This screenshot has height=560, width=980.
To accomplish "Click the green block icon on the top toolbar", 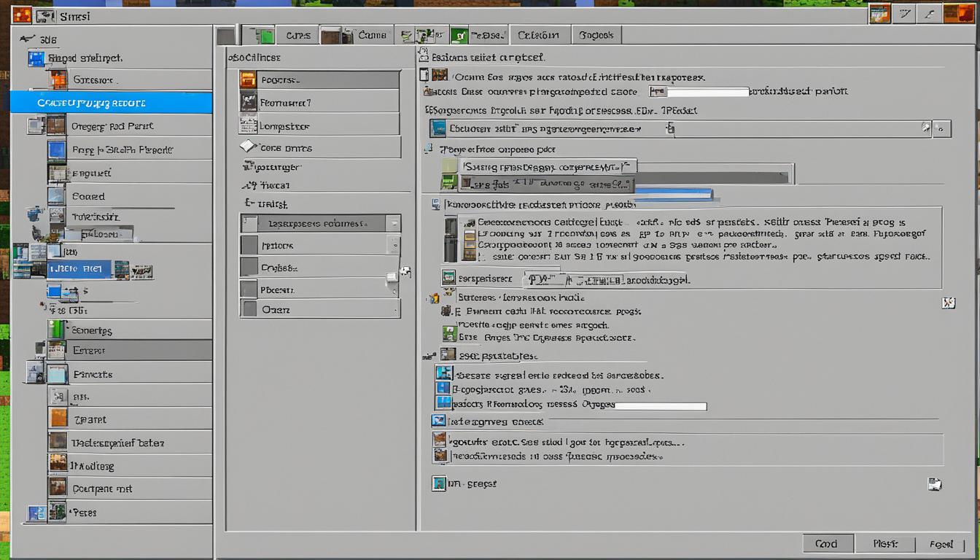I will [x=266, y=34].
